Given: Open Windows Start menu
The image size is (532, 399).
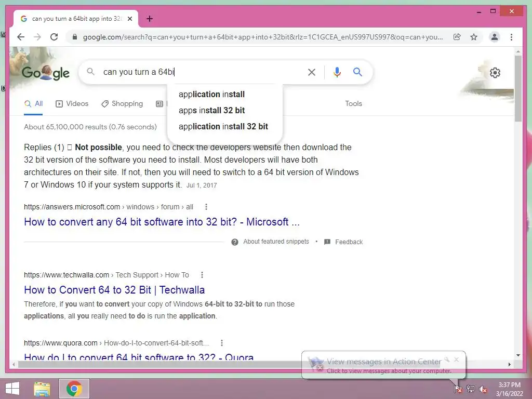Looking at the screenshot, I should 12,389.
